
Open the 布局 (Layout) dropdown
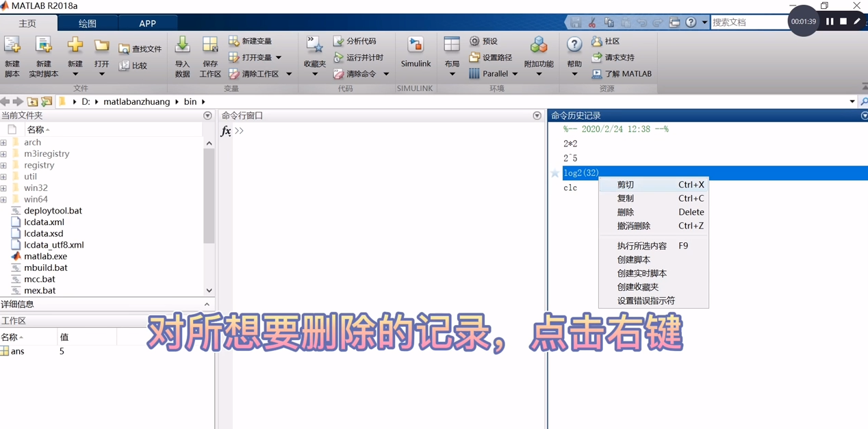point(452,74)
